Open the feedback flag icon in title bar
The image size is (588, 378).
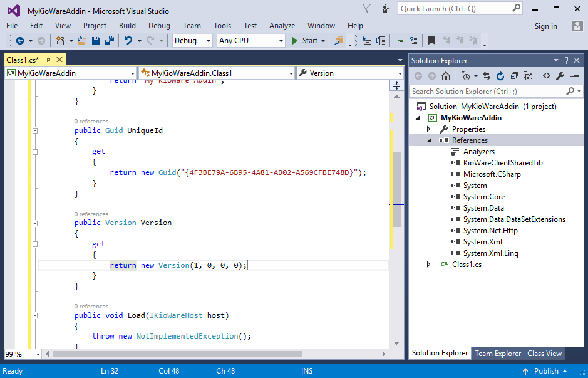[386, 9]
